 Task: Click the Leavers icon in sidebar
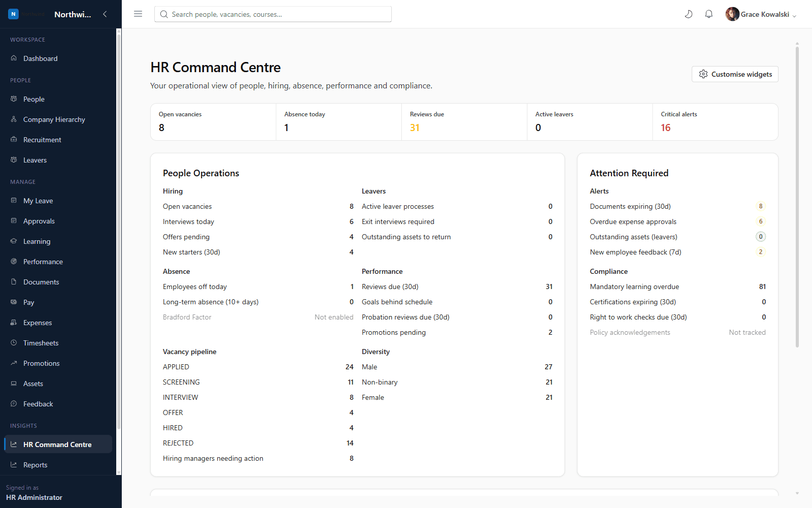pyautogui.click(x=14, y=160)
